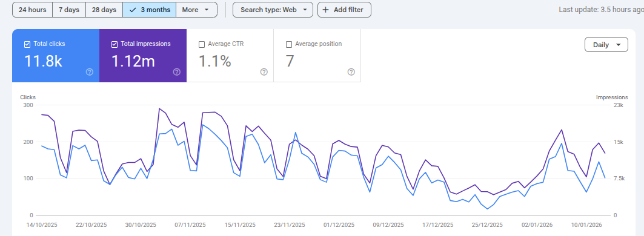Click the 10/01/2026 date label
644x236 pixels.
(586, 225)
